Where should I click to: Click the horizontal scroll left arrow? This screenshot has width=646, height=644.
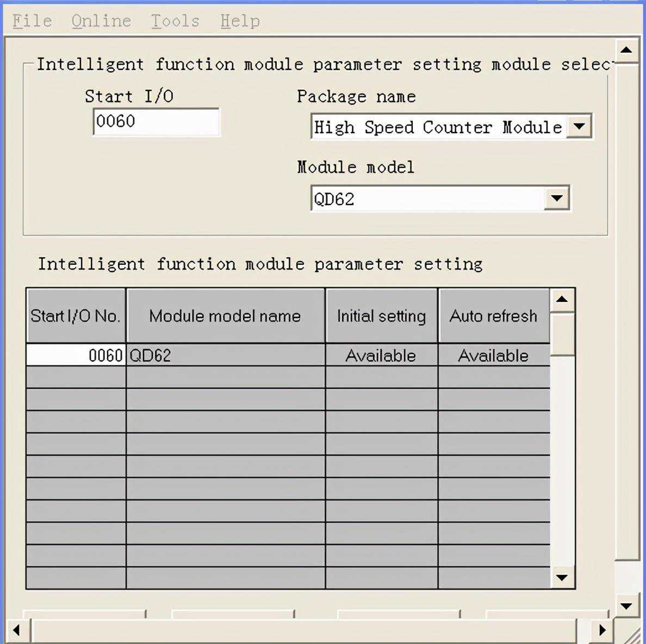coord(16,630)
